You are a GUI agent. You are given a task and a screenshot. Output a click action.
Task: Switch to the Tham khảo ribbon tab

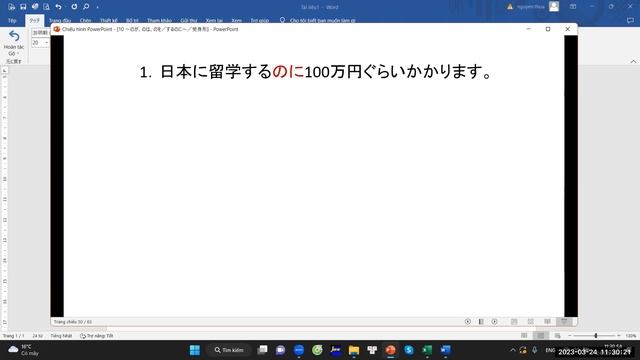pyautogui.click(x=159, y=20)
